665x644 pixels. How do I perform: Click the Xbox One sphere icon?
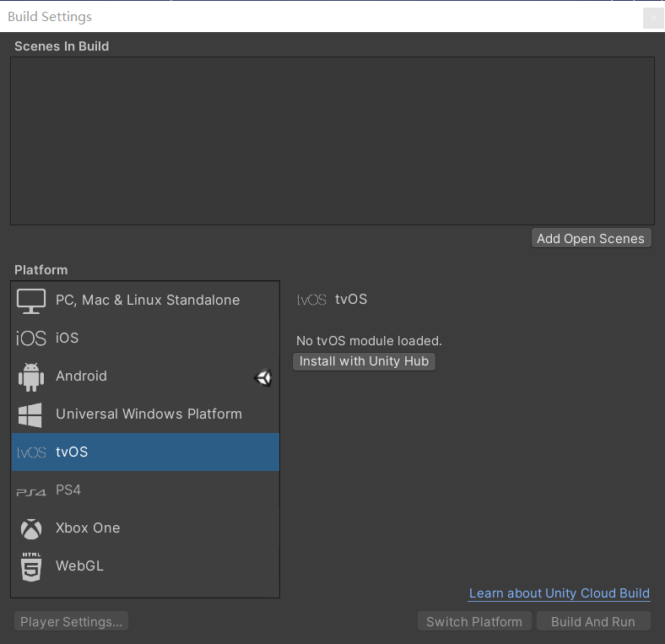coord(31,528)
